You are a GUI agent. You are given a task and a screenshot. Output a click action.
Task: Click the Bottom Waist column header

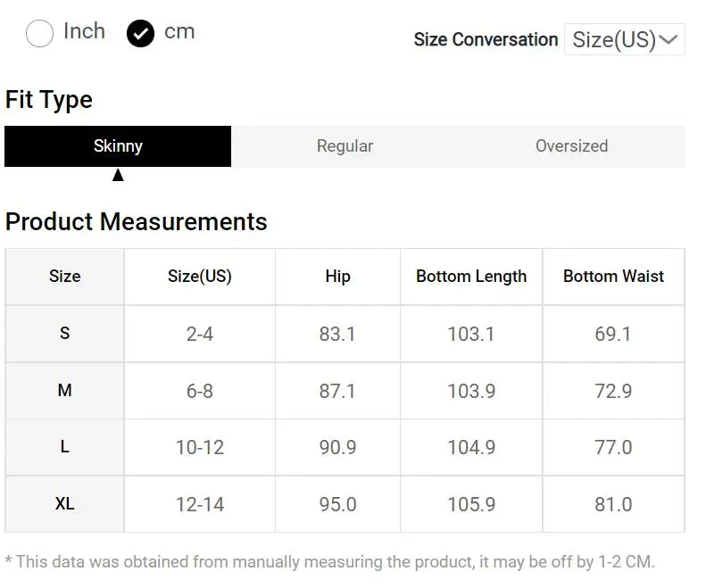point(613,277)
